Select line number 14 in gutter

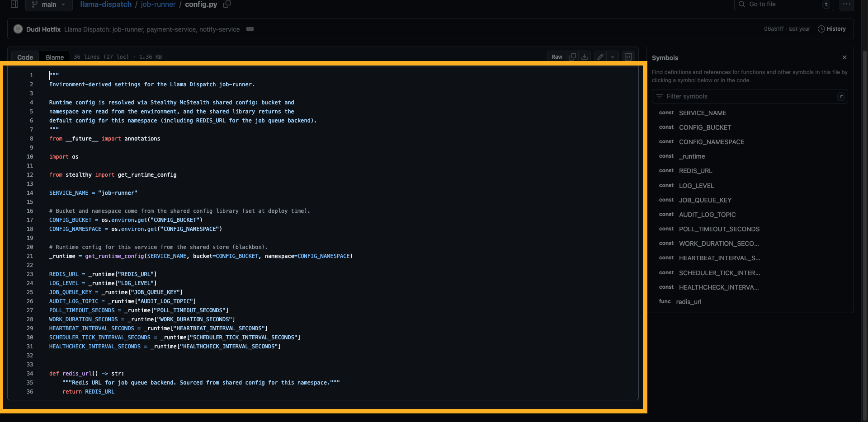click(x=30, y=193)
